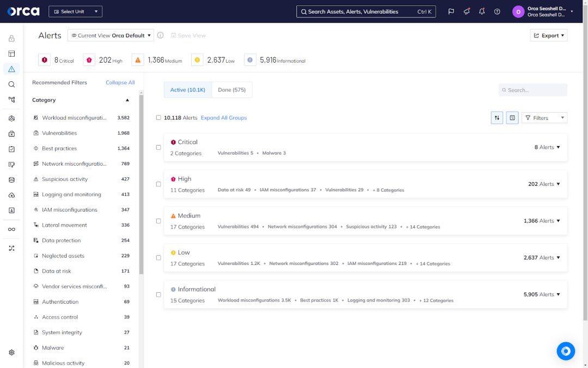Image resolution: width=588 pixels, height=368 pixels.
Task: Click the info icon next to Current View
Action: click(161, 35)
